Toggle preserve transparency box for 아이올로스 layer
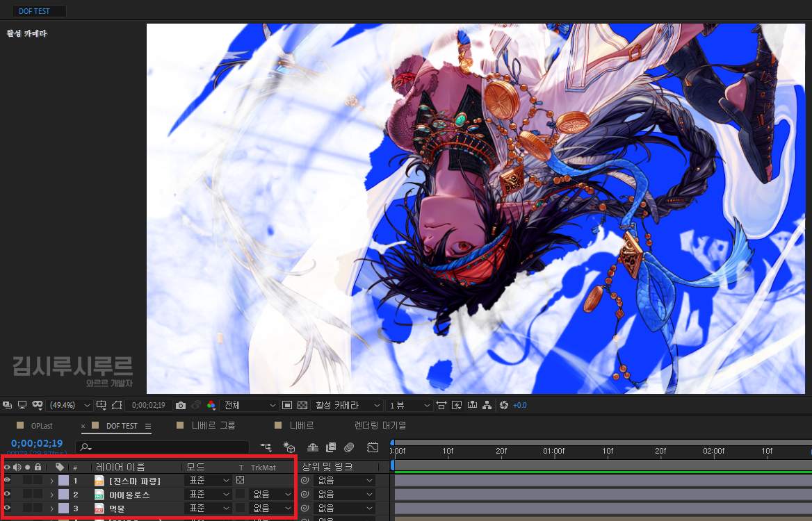This screenshot has width=812, height=521. pos(241,495)
